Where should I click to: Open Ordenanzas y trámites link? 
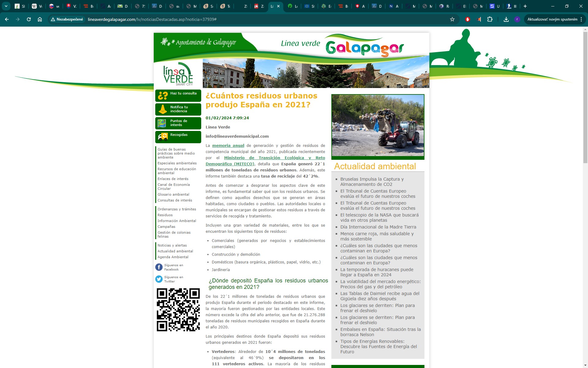(177, 209)
